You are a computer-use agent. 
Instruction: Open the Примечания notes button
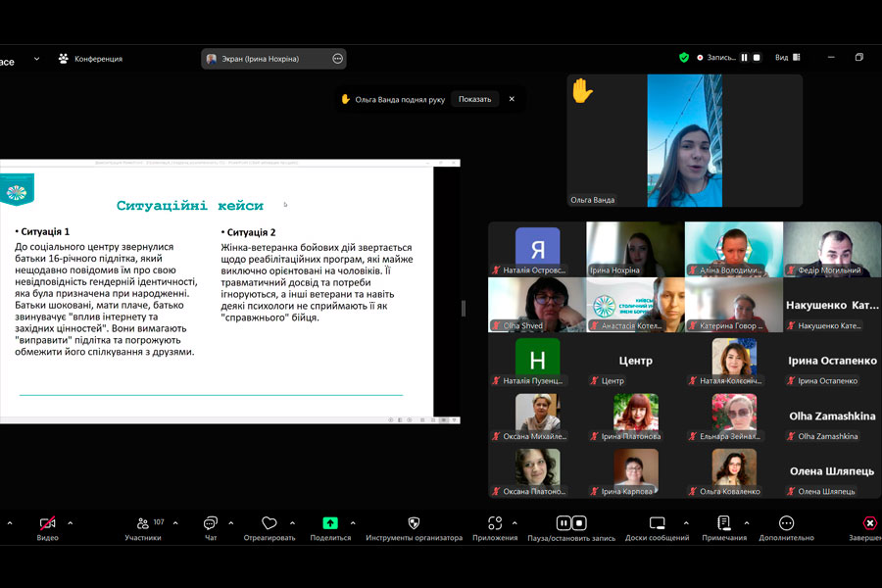(x=724, y=528)
